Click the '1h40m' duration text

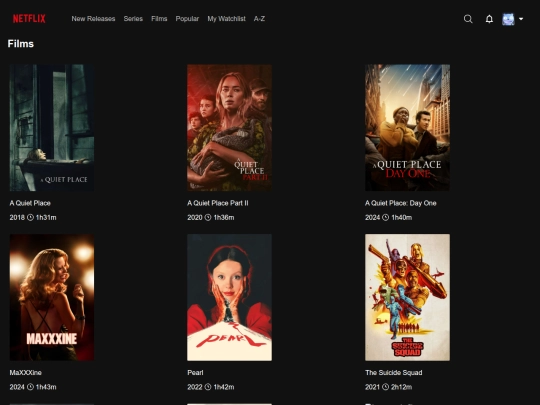click(402, 217)
